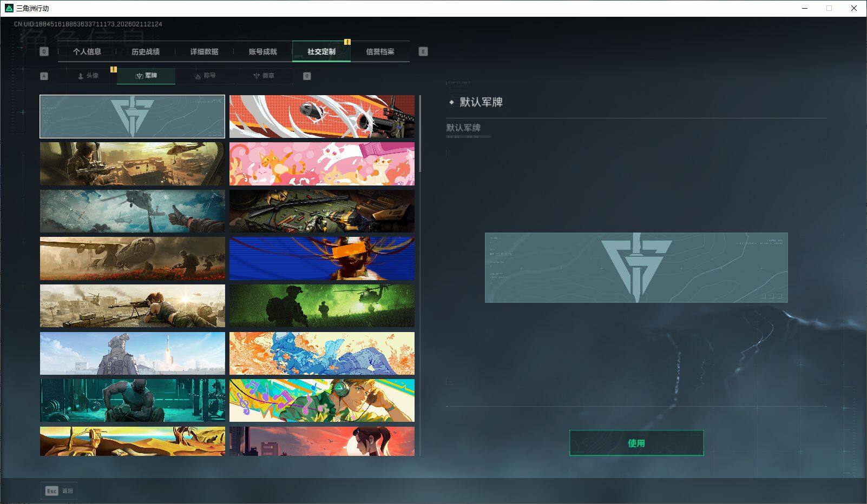Viewport: 867px width, 504px height.
Task: Open the 称号 sub-tab
Action: click(x=205, y=76)
